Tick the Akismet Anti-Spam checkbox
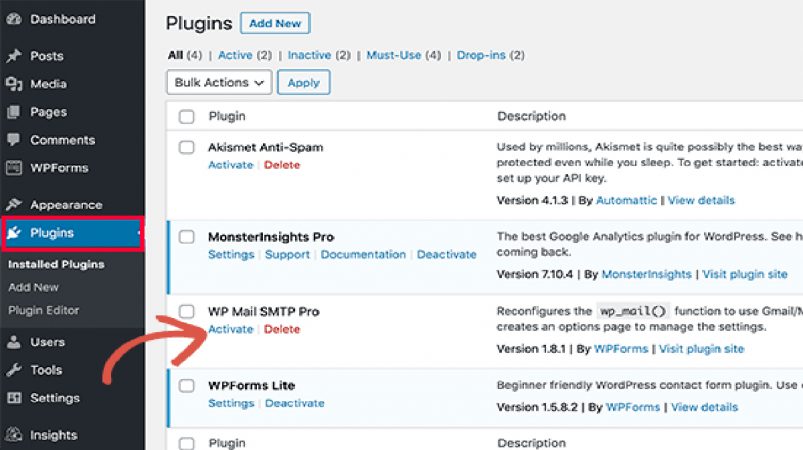 click(x=186, y=147)
